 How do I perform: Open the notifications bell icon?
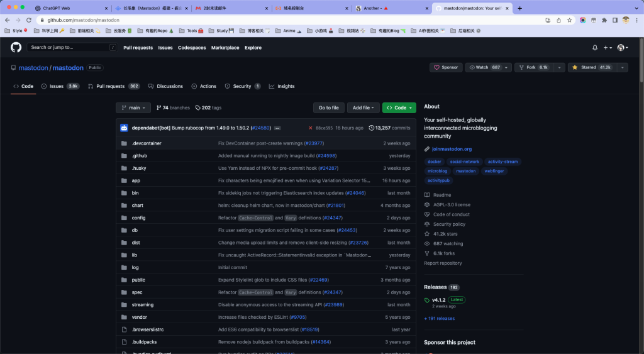click(x=595, y=48)
